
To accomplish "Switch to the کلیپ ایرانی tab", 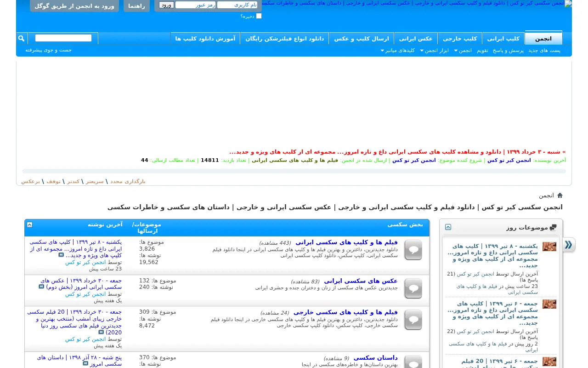I will (503, 38).
